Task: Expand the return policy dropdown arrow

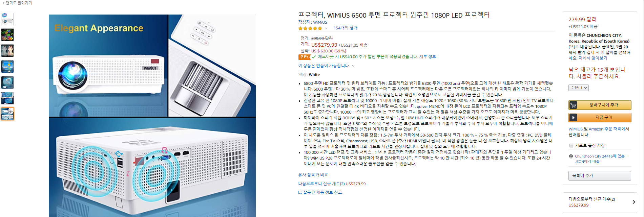Action: click(x=353, y=66)
